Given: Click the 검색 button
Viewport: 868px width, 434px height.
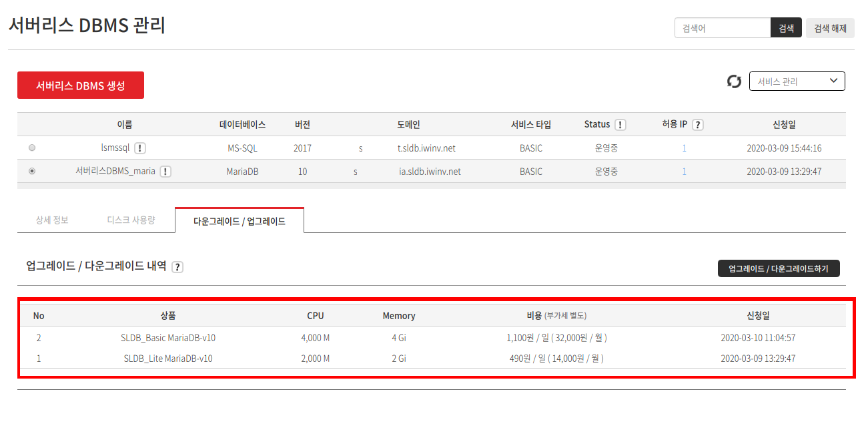Looking at the screenshot, I should pyautogui.click(x=787, y=28).
